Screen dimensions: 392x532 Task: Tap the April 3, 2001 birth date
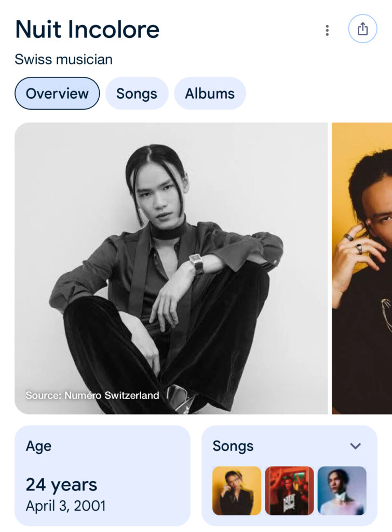click(x=66, y=506)
